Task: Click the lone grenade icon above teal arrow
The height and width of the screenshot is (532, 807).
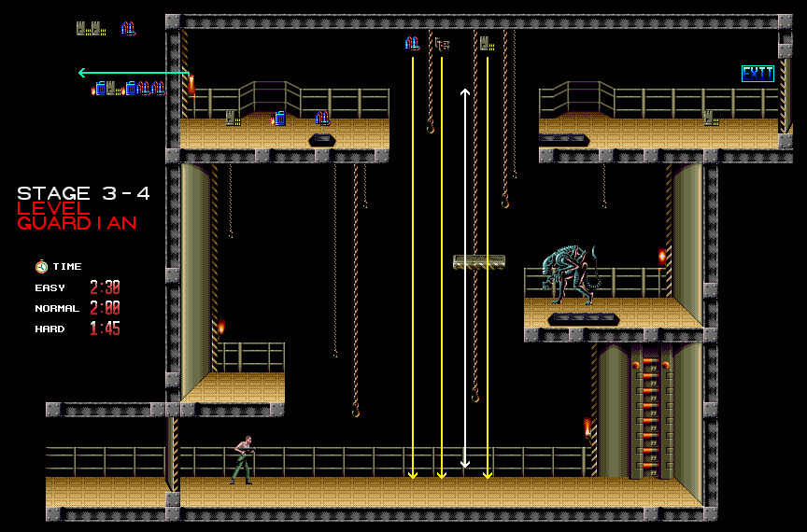Action: tap(129, 28)
